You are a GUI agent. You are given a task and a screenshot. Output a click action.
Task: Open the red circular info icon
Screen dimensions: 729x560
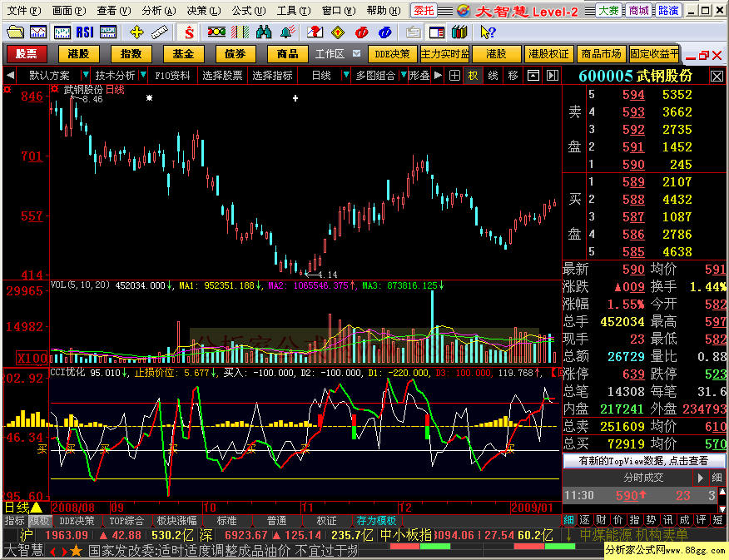pyautogui.click(x=361, y=32)
